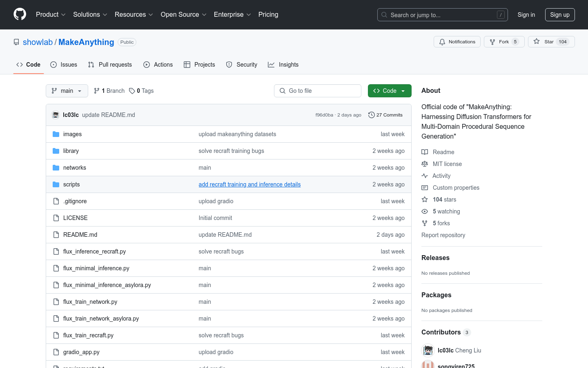Click the library folder icon
The width and height of the screenshot is (588, 368).
click(56, 151)
